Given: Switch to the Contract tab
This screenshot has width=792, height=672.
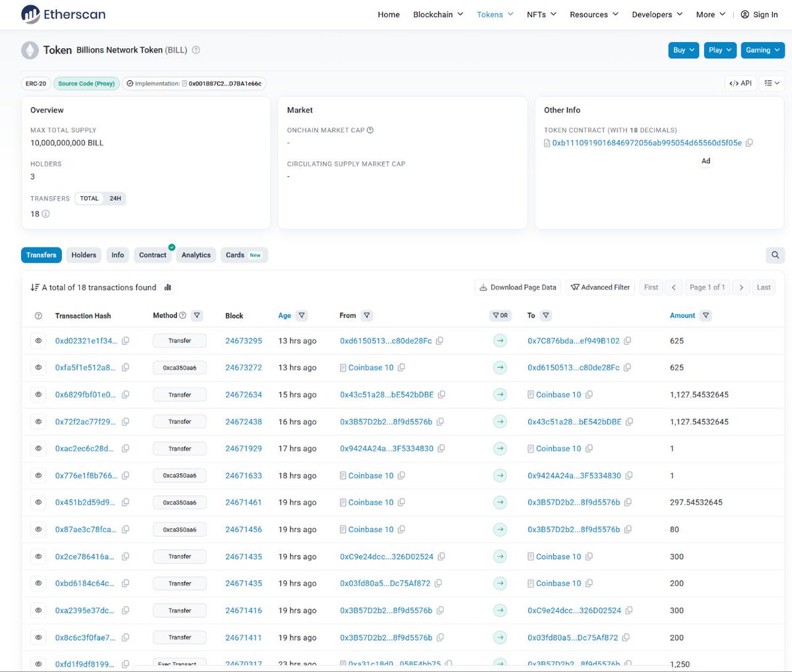Looking at the screenshot, I should coord(152,255).
